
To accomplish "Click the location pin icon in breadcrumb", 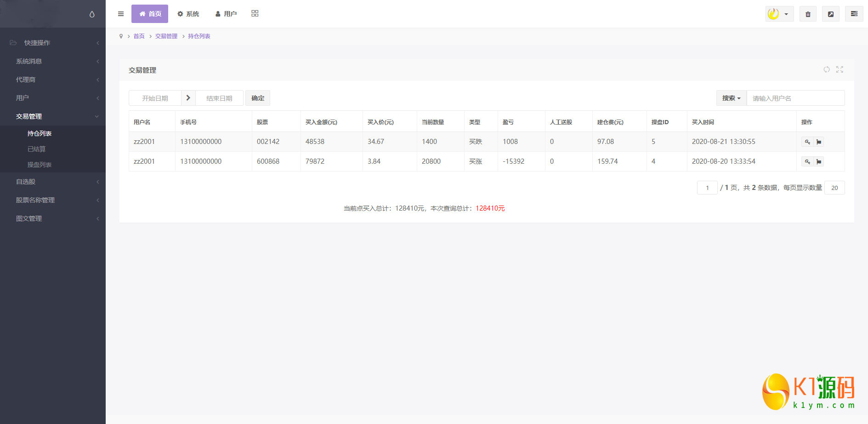I will (x=121, y=36).
